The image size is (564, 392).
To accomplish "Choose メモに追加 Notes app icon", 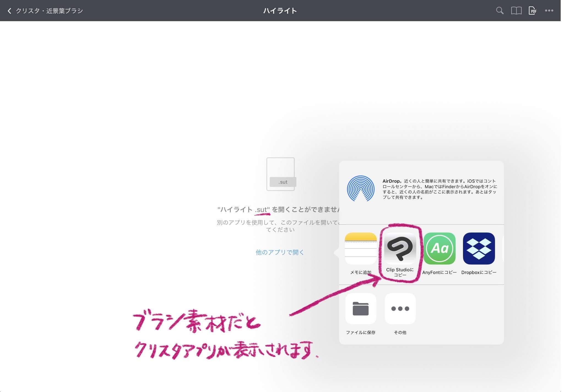I will [360, 248].
